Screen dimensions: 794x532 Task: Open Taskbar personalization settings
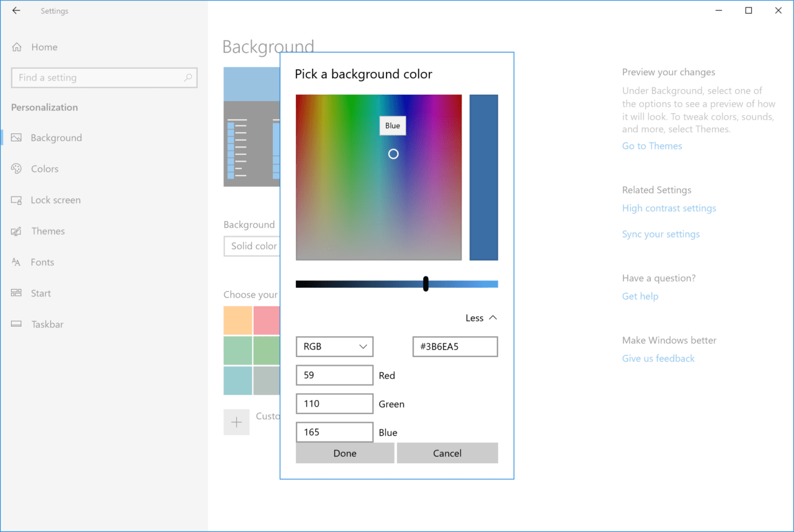point(47,324)
